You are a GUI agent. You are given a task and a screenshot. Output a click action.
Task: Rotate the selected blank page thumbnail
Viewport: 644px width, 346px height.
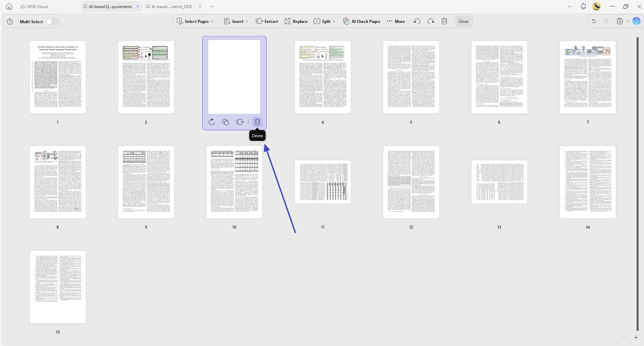tap(212, 122)
